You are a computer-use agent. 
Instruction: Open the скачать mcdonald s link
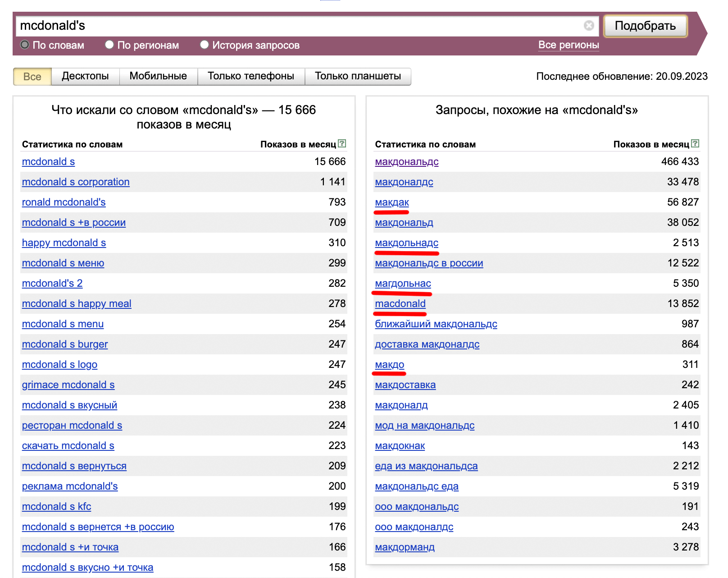click(x=68, y=445)
